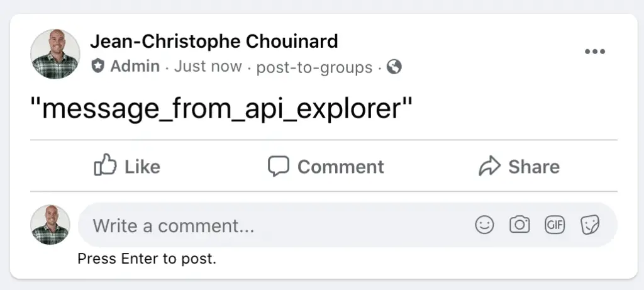Focus the 'Write a comment...' field
This screenshot has height=290, width=644.
347,225
